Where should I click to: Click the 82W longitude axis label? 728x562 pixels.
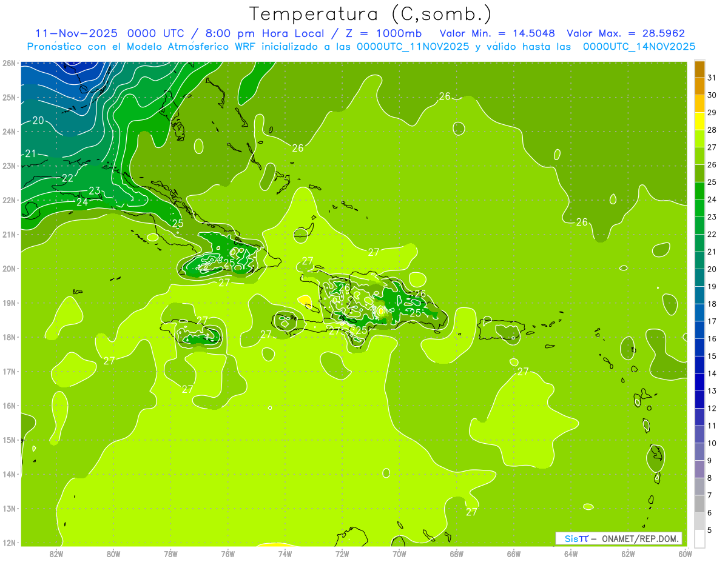[56, 553]
